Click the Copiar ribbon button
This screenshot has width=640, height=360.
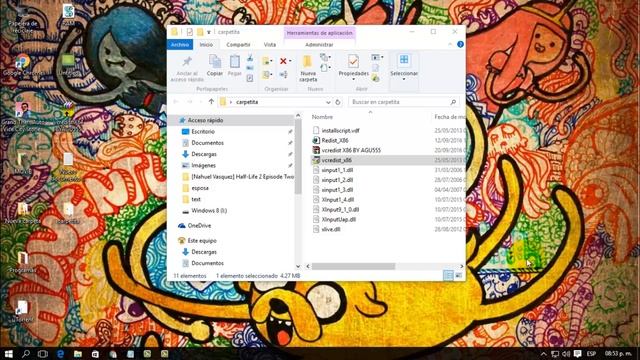coord(215,66)
